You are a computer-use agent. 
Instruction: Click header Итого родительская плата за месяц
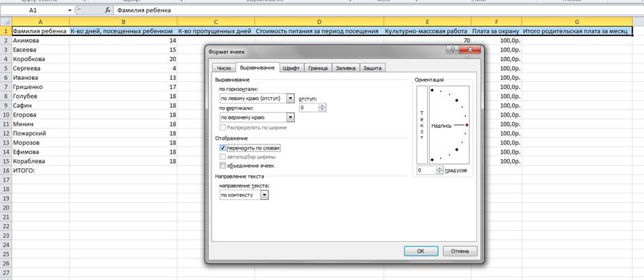pyautogui.click(x=577, y=31)
